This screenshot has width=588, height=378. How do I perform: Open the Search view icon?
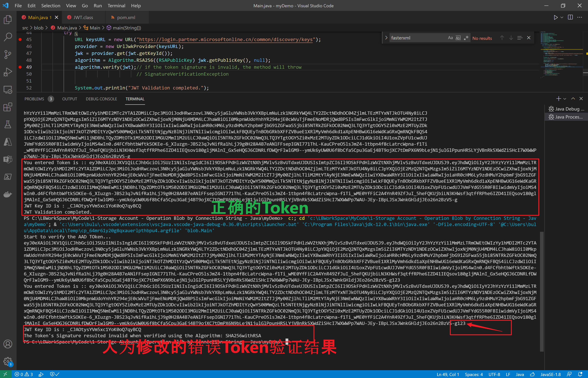point(8,37)
